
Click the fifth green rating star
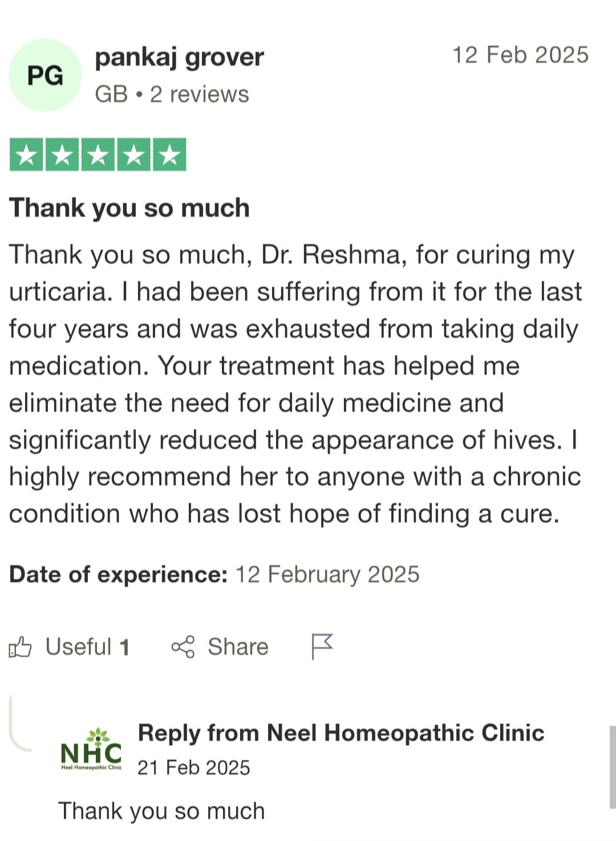point(169,155)
